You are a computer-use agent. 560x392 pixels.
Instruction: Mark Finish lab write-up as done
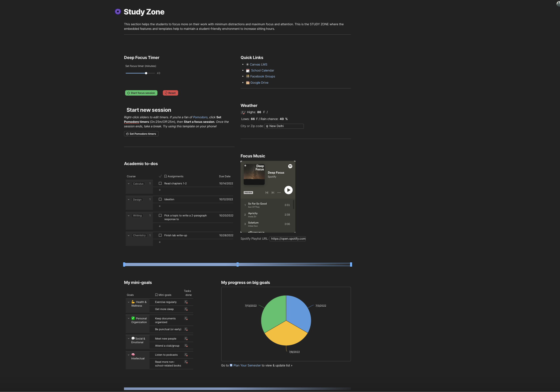(160, 235)
